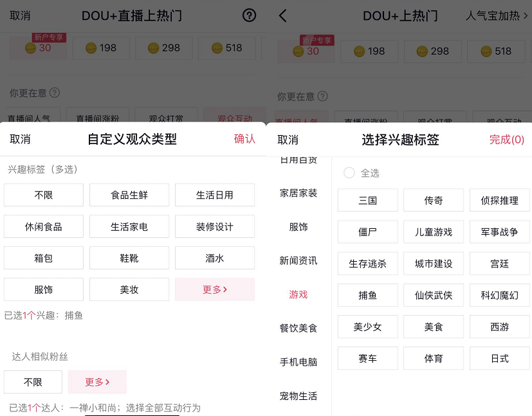Pick the 198 coin package on the left screen
The height and width of the screenshot is (416, 532).
pos(101,48)
